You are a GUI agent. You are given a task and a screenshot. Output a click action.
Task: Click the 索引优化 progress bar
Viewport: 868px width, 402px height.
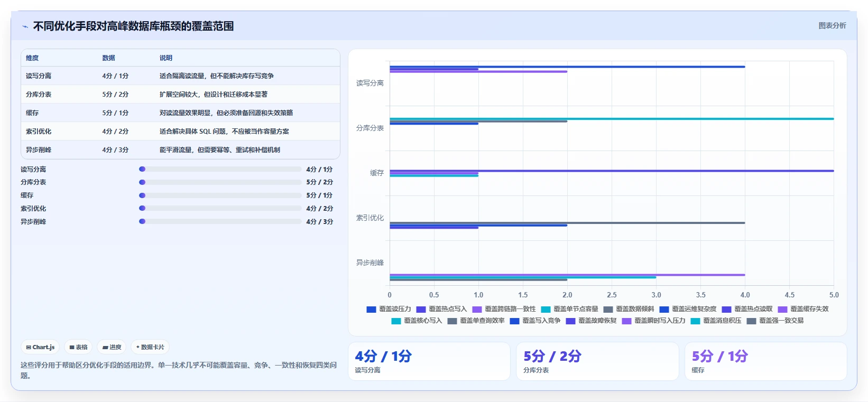click(x=220, y=208)
